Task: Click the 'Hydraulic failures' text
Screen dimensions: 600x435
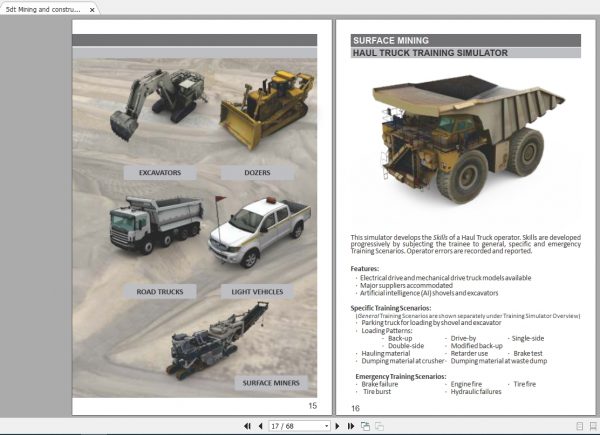Action: 476,391
